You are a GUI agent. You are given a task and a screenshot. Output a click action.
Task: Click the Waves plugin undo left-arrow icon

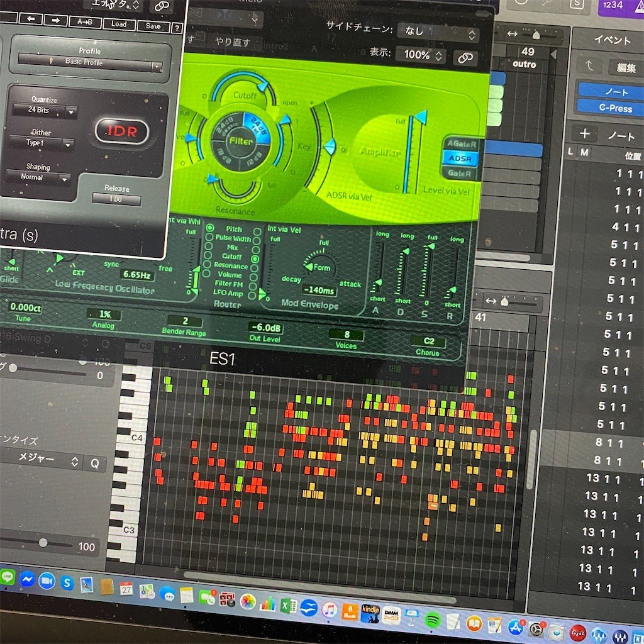(x=30, y=19)
